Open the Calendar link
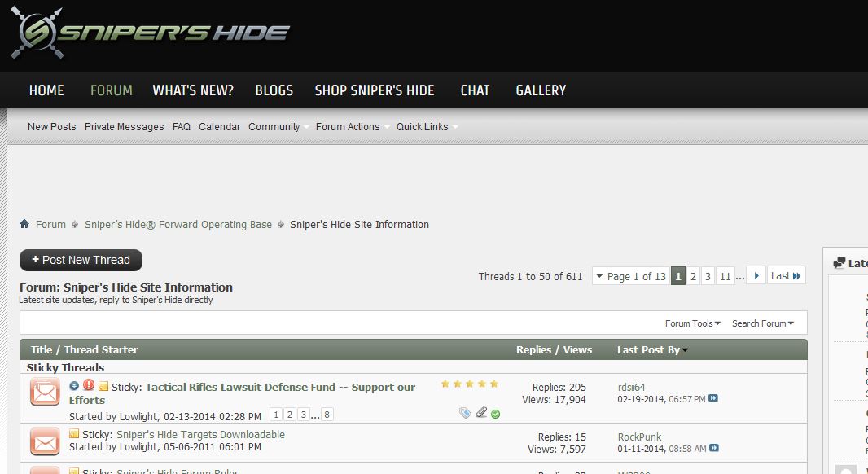Viewport: 868px width, 474px height. tap(219, 127)
